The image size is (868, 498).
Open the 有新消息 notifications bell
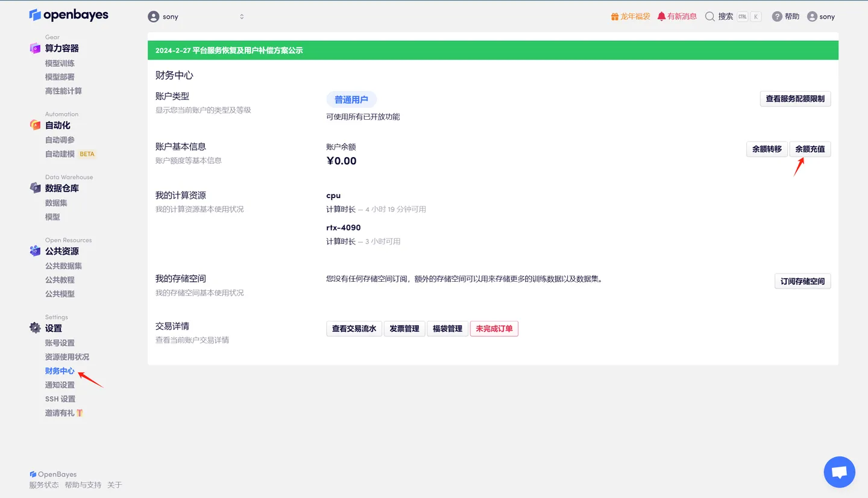[676, 16]
